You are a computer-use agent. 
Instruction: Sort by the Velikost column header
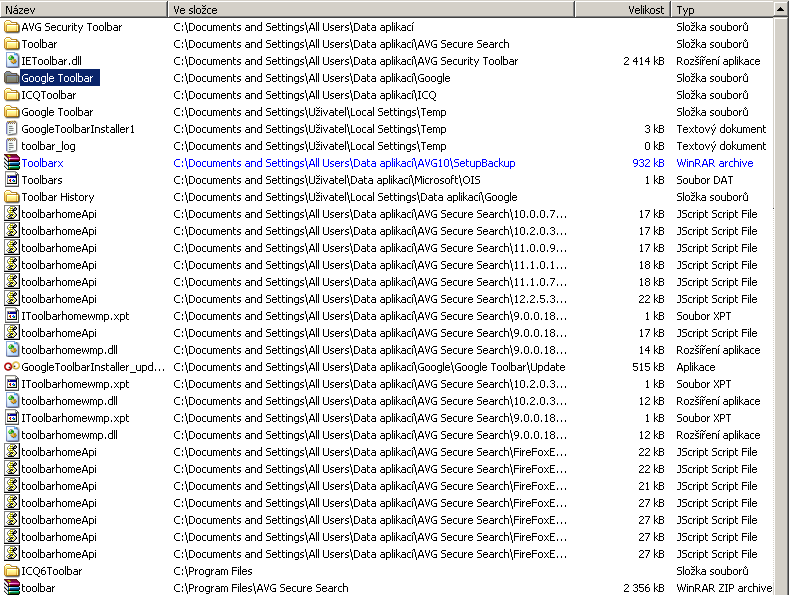coord(623,9)
